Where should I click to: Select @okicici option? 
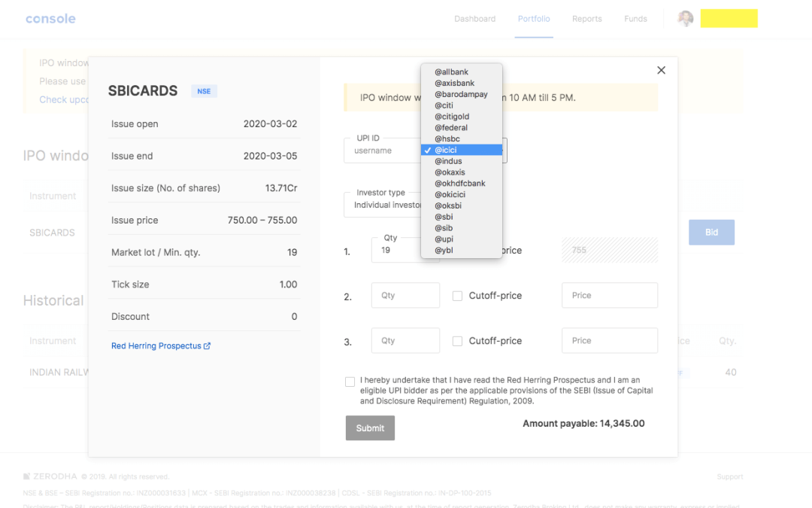click(x=462, y=194)
